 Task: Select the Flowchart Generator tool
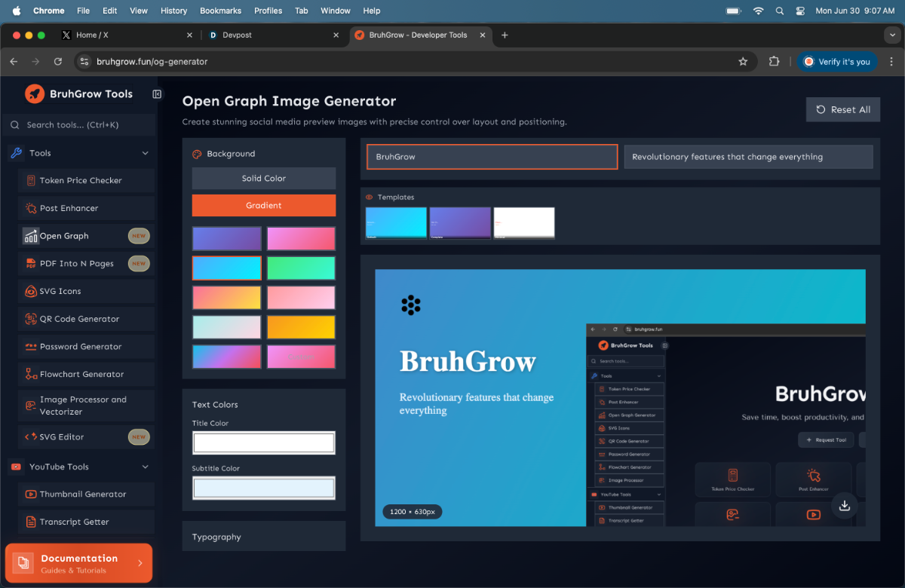click(x=85, y=374)
